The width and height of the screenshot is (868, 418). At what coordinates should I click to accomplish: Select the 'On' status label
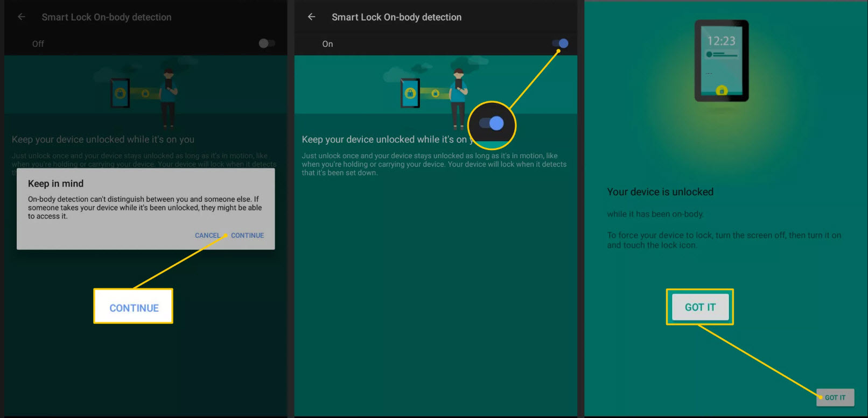point(327,44)
